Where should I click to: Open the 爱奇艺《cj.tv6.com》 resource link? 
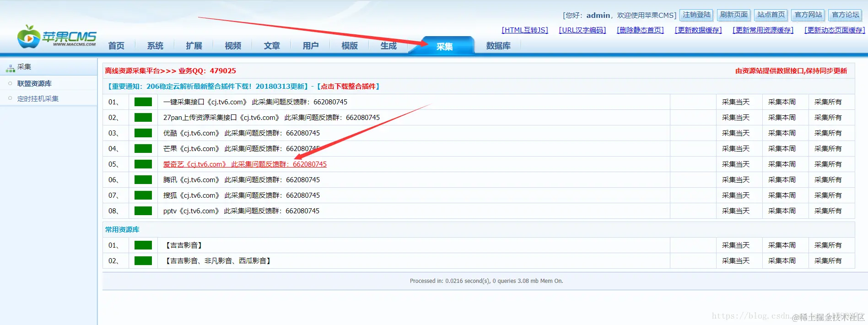[245, 164]
